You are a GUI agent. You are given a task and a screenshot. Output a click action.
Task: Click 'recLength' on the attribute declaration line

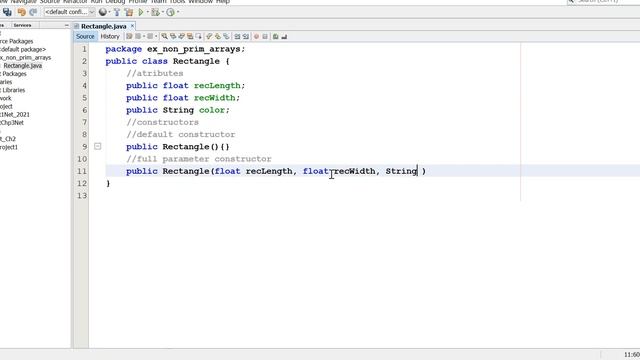[217, 86]
